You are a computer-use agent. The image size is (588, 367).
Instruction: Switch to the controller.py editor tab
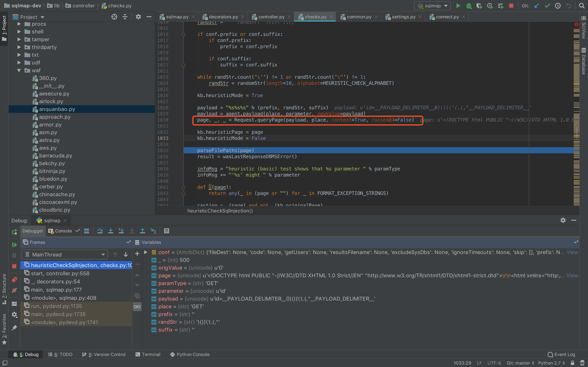pyautogui.click(x=271, y=17)
